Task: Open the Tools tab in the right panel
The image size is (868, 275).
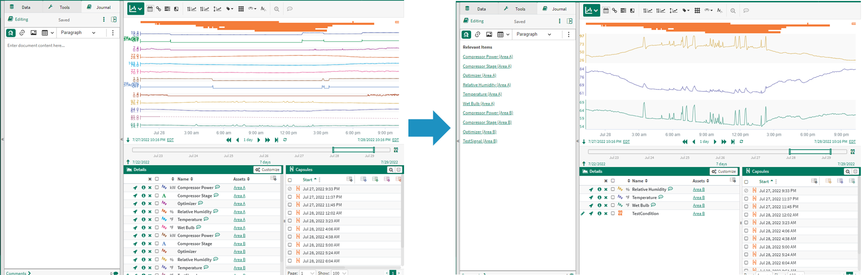Action: (515, 9)
